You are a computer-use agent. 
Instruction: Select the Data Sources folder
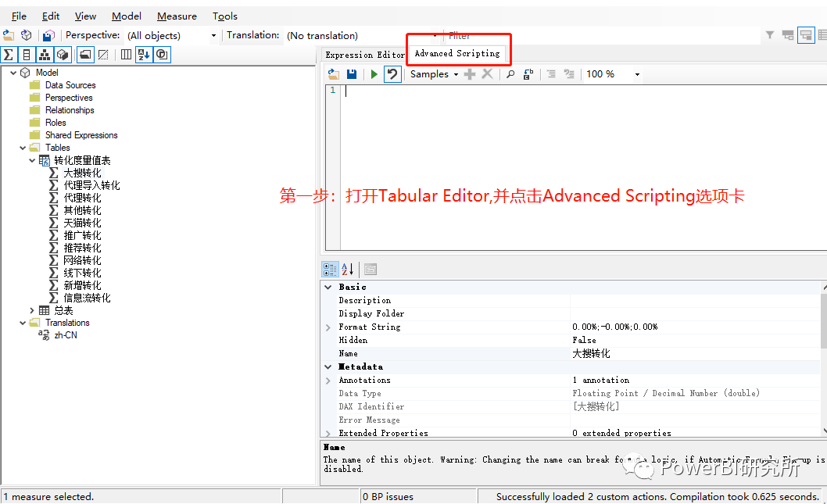(x=70, y=85)
